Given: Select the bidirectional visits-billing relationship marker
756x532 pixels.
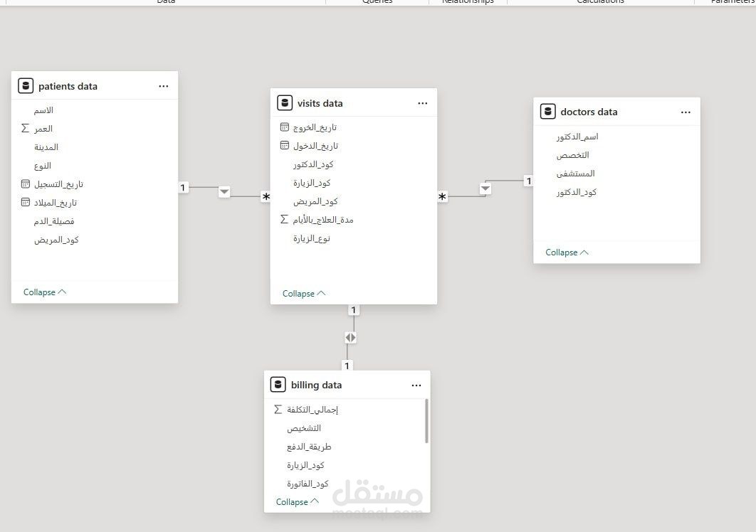Looking at the screenshot, I should [350, 337].
